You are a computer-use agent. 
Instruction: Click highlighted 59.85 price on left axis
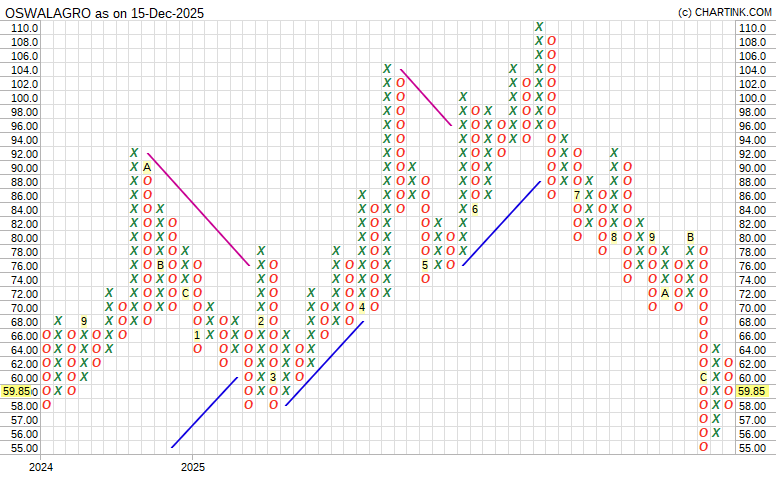point(19,392)
